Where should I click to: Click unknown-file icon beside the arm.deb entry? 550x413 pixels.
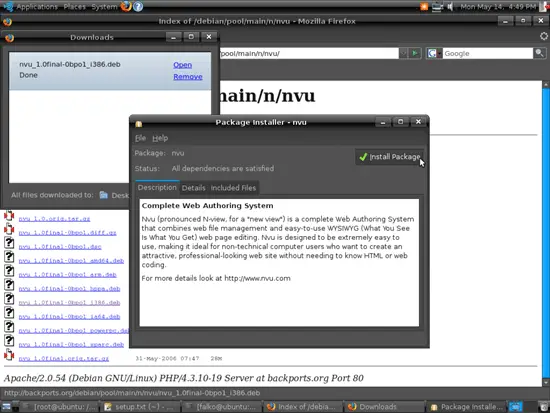(x=9, y=271)
